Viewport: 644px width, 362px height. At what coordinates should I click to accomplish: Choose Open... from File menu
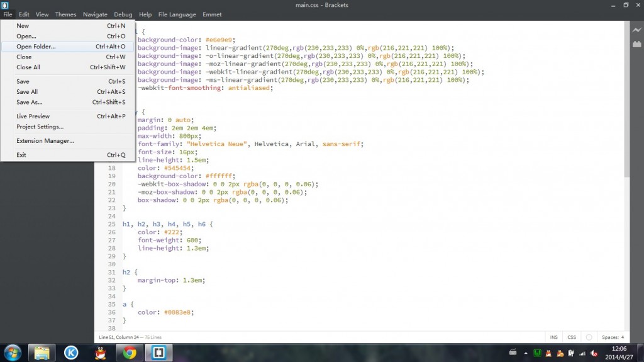pyautogui.click(x=67, y=37)
